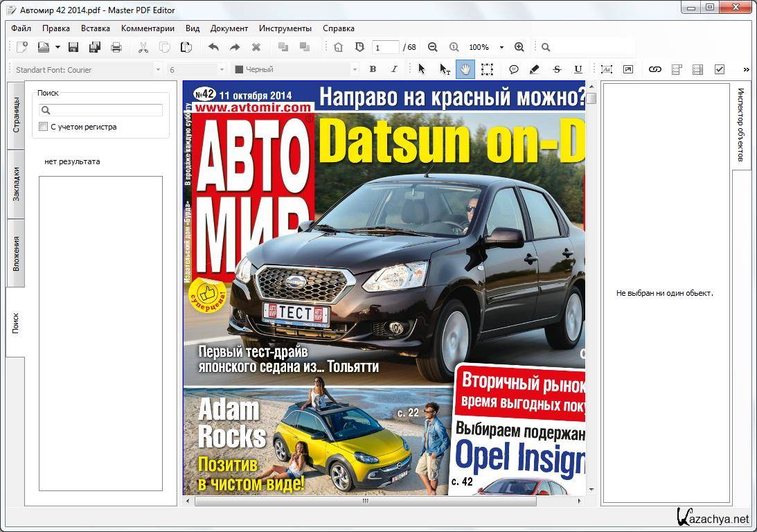Open the font size dropdown showing 6
The height and width of the screenshot is (532, 757).
pyautogui.click(x=222, y=69)
